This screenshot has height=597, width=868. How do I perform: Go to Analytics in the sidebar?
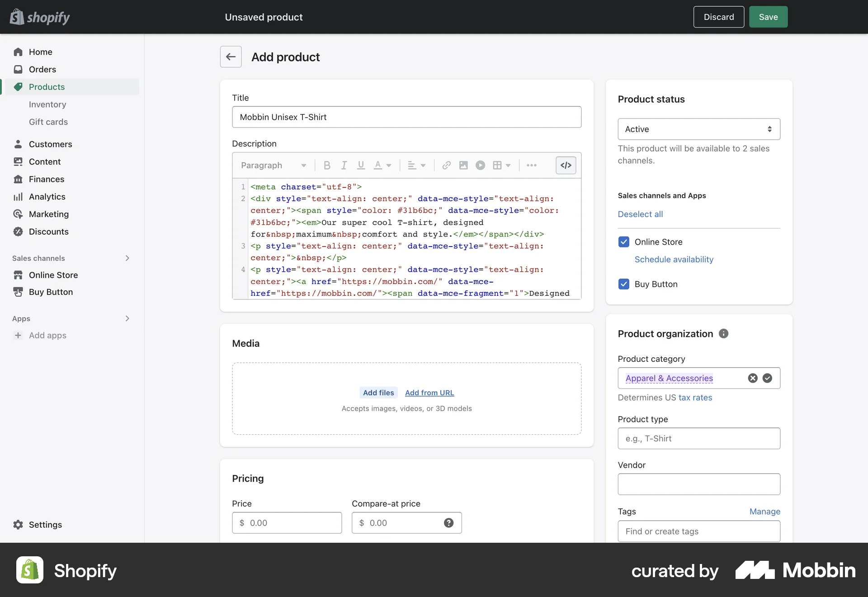tap(47, 196)
